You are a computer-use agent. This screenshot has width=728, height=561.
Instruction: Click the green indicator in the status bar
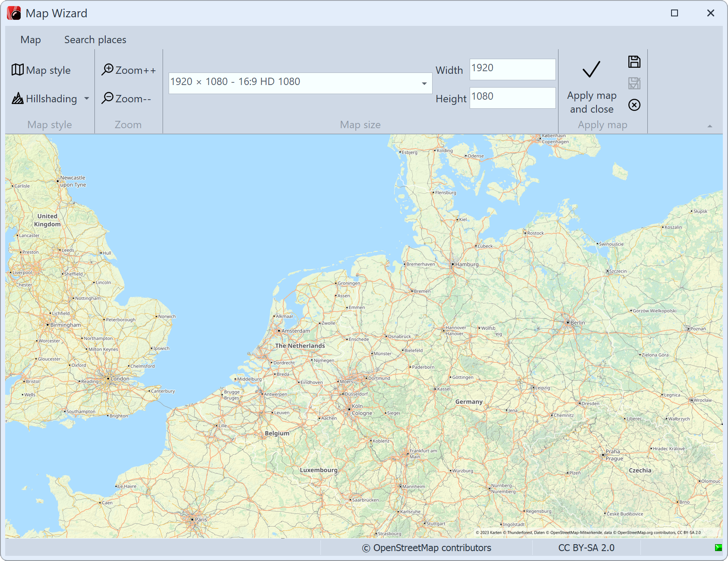[718, 547]
